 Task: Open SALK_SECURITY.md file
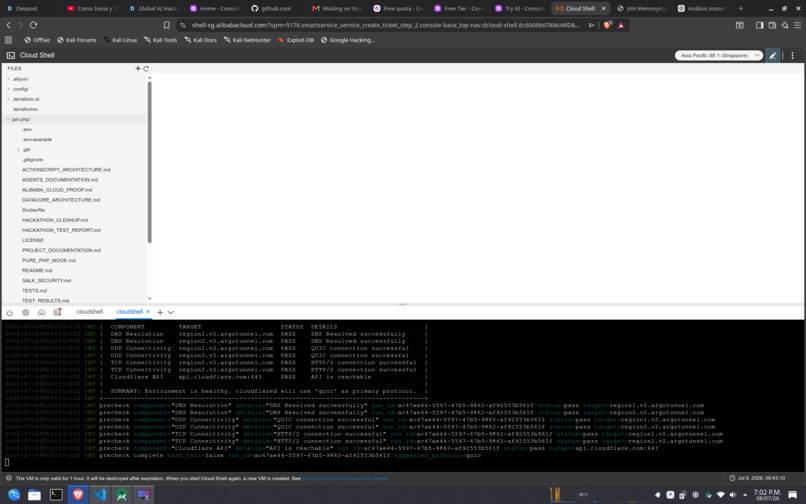click(x=46, y=281)
